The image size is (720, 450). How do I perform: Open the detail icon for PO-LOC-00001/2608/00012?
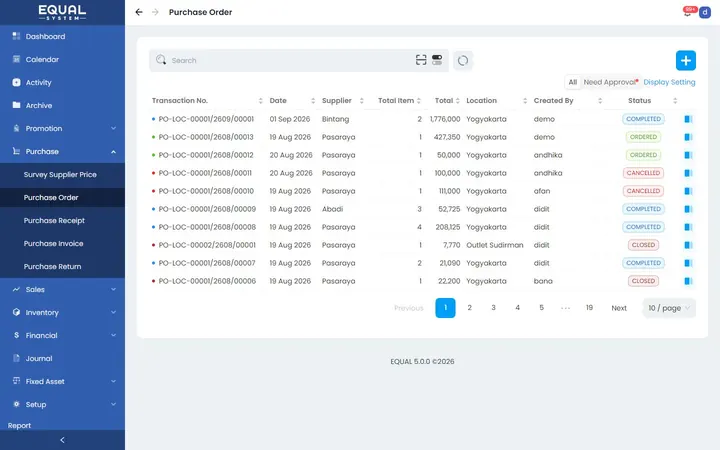688,155
